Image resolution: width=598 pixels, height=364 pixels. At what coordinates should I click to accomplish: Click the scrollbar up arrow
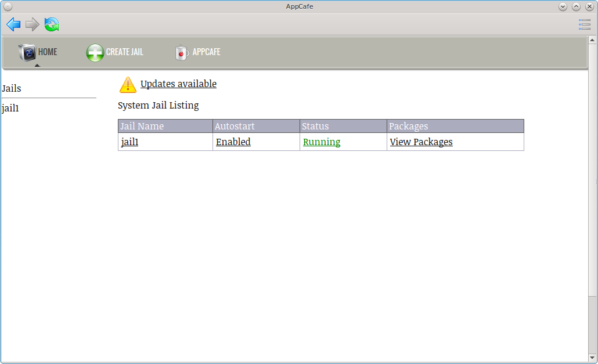pyautogui.click(x=592, y=40)
